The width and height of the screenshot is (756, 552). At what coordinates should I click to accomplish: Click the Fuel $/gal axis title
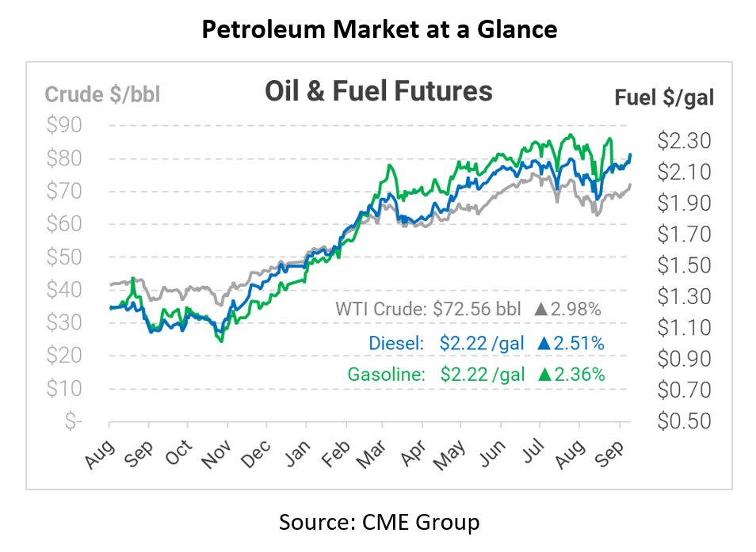[x=664, y=97]
